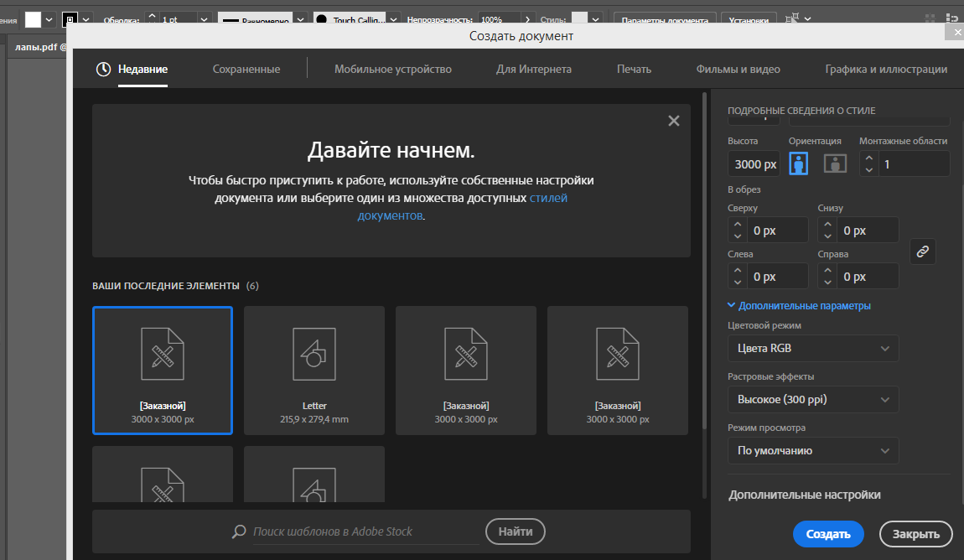Screen dimensions: 964x560
Task: Close the Создать документ dialog
Action: [x=956, y=33]
